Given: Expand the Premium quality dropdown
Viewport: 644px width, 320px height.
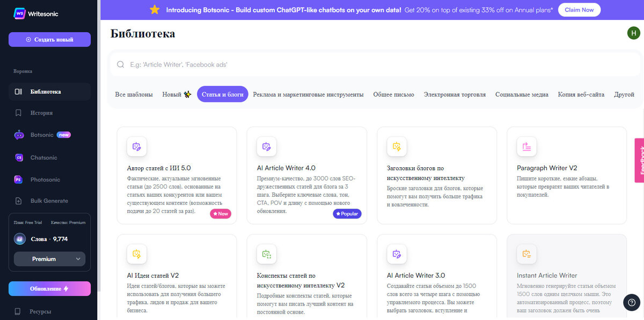Looking at the screenshot, I should tap(49, 259).
